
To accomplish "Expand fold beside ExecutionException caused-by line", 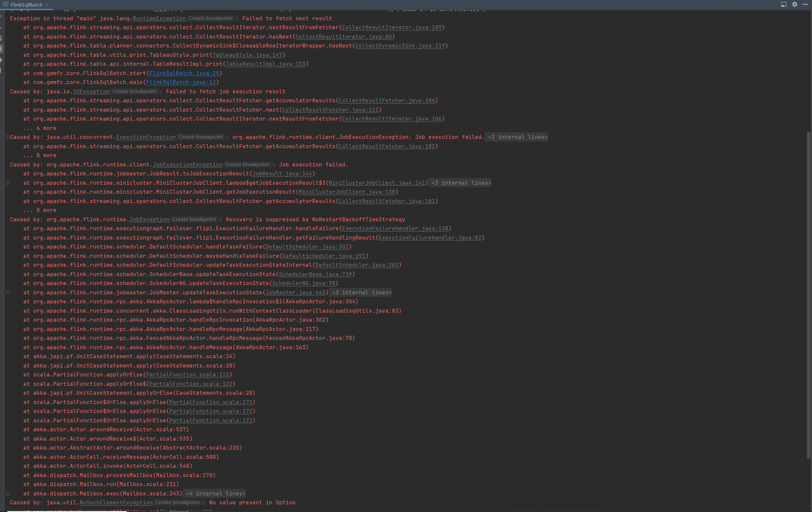I will (7, 137).
